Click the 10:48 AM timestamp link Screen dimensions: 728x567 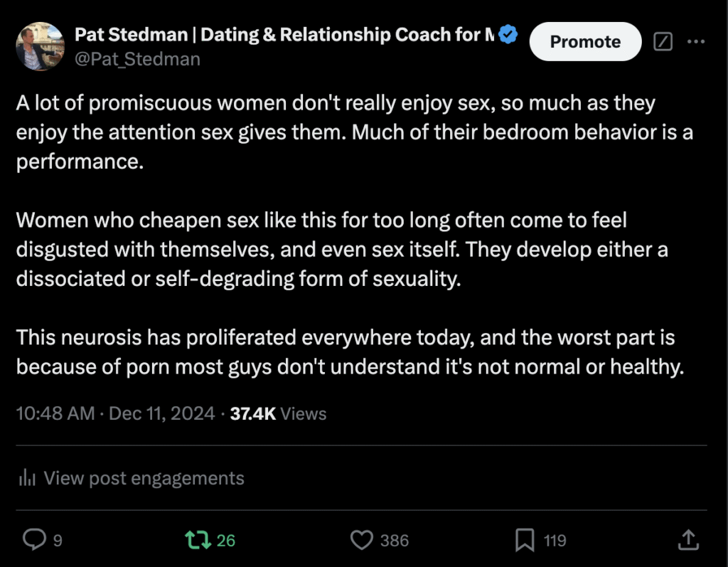pos(55,413)
